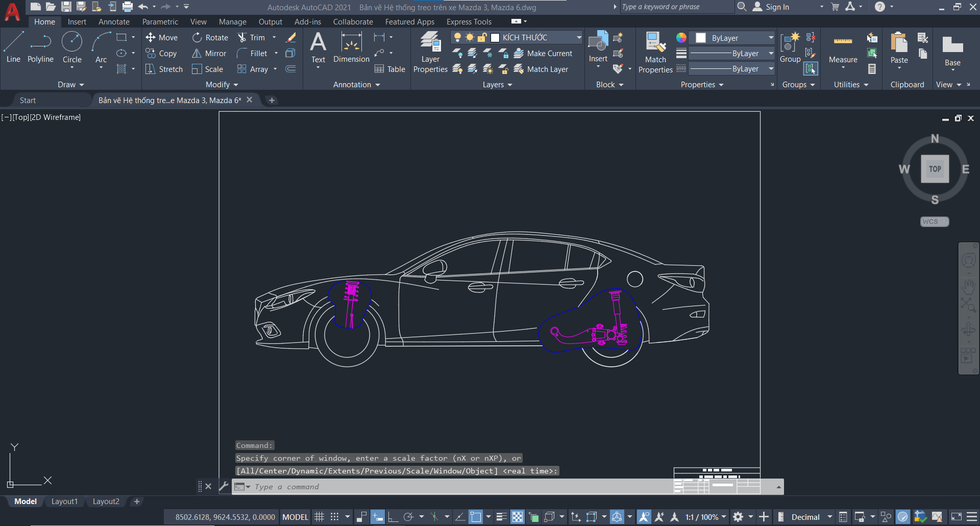Select the Arc tool
The height and width of the screenshot is (526, 980).
(101, 47)
